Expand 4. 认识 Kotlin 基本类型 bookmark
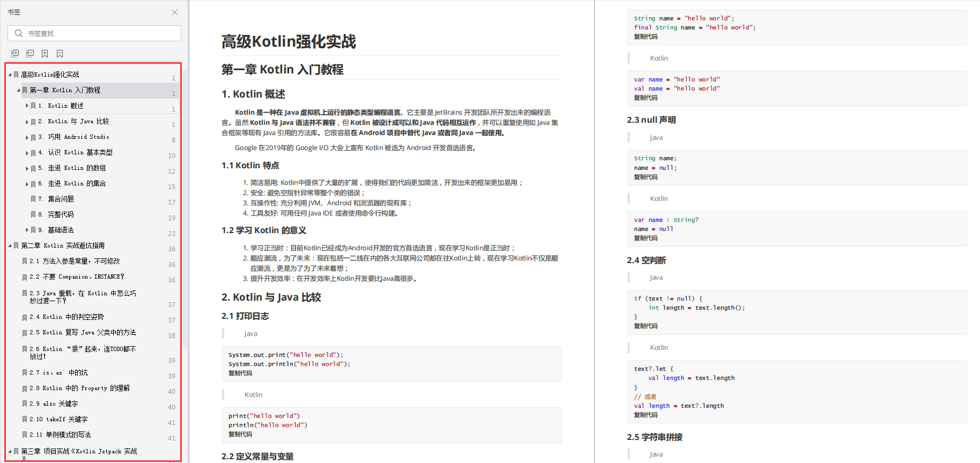Image resolution: width=980 pixels, height=463 pixels. [x=27, y=153]
